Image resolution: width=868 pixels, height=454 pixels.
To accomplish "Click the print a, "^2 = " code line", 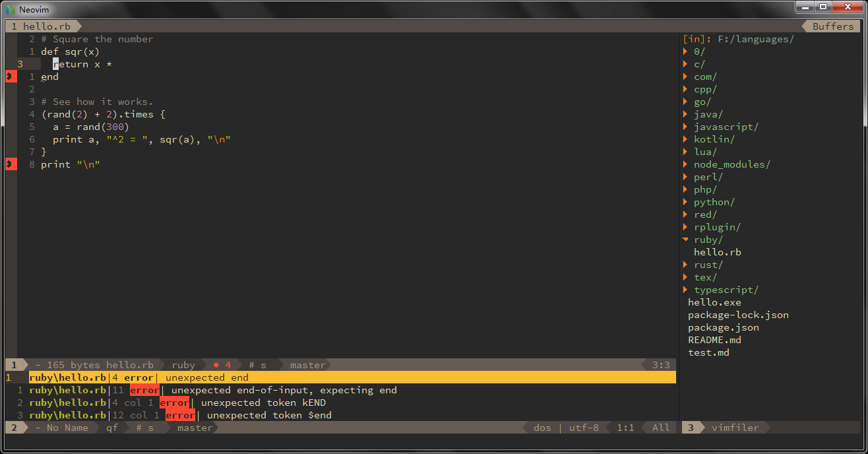I will pos(142,139).
